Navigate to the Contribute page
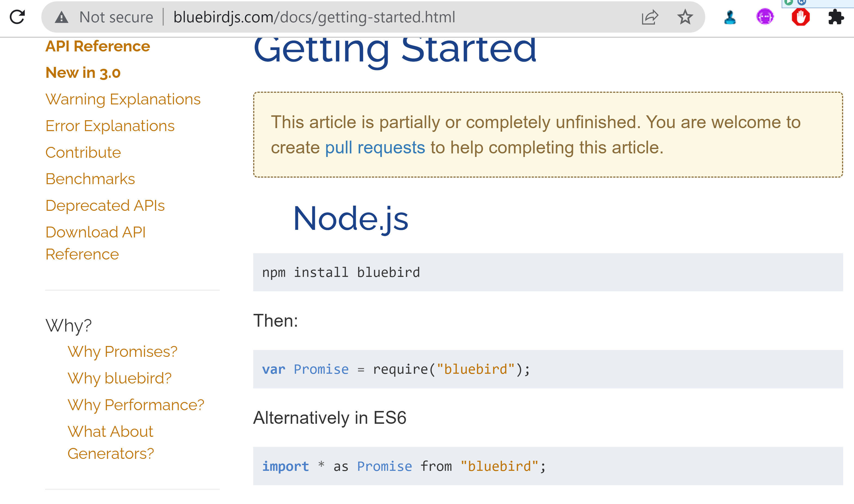Image resolution: width=854 pixels, height=504 pixels. 83,153
